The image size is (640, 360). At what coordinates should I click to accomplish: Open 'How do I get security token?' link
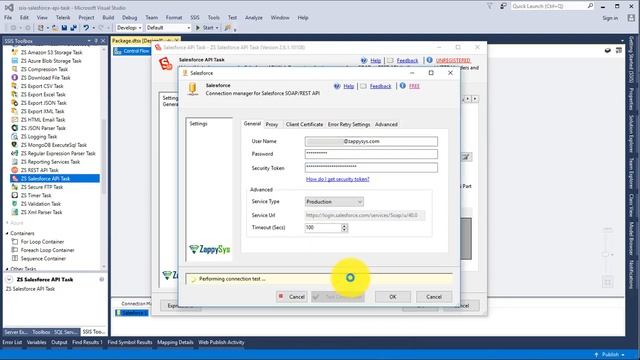pos(338,179)
